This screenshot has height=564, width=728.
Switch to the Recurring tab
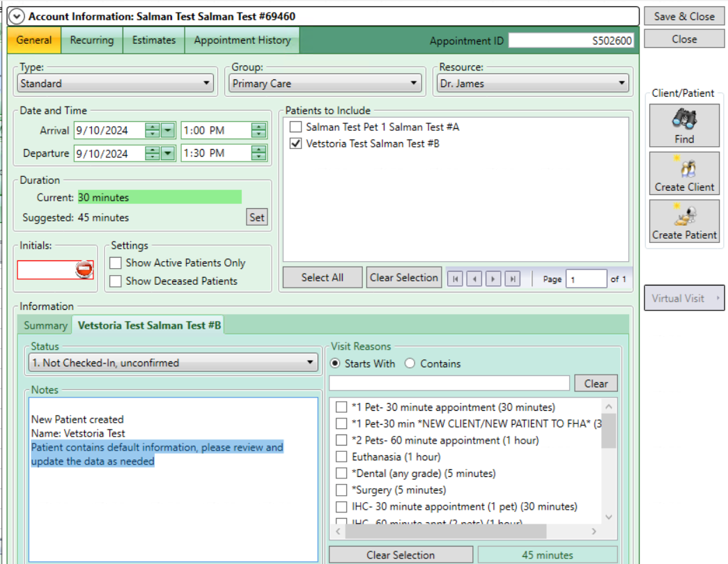tap(91, 40)
